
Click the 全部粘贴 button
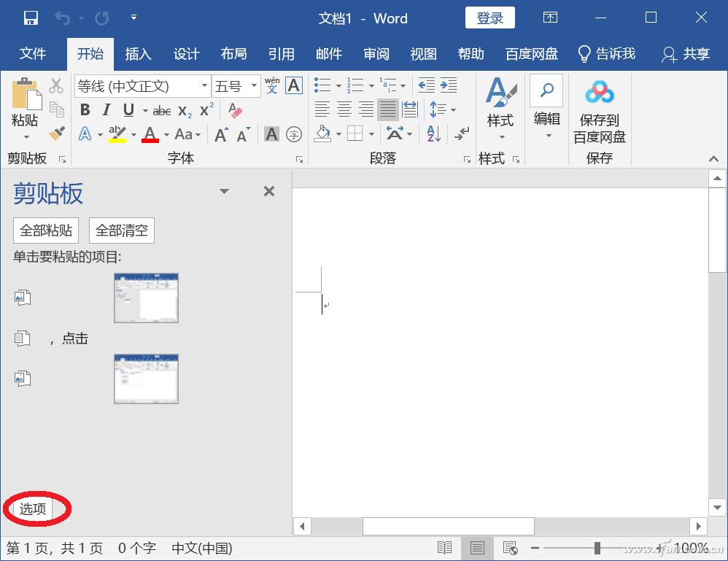click(x=45, y=230)
